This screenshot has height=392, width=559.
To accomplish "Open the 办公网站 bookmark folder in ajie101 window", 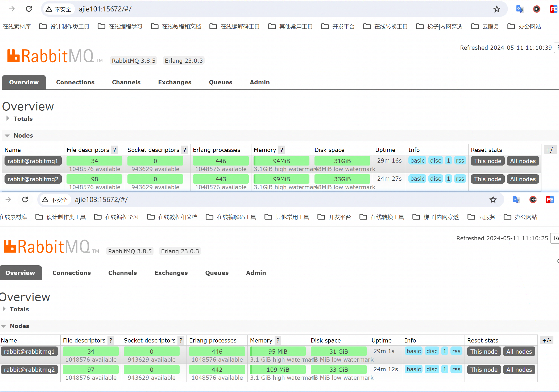I will pos(524,26).
